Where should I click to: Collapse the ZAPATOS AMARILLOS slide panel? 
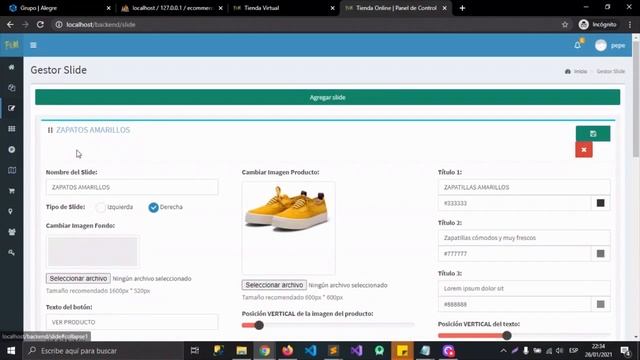click(x=93, y=130)
